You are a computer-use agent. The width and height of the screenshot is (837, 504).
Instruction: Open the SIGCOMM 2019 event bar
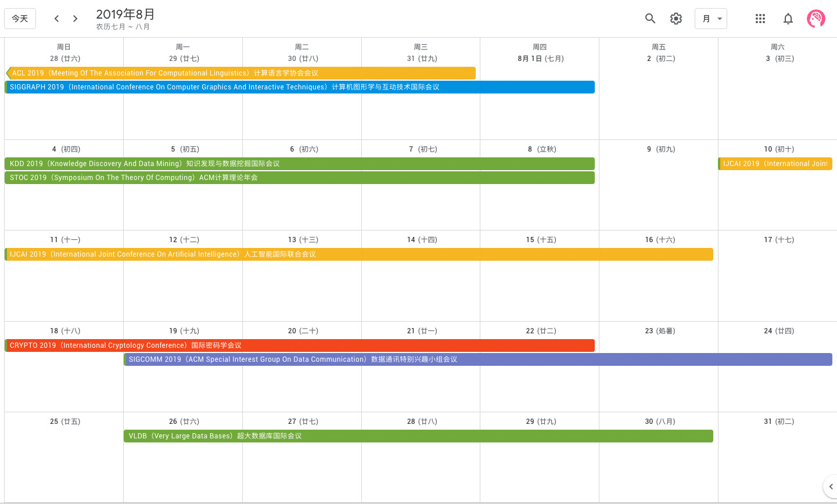tap(478, 359)
